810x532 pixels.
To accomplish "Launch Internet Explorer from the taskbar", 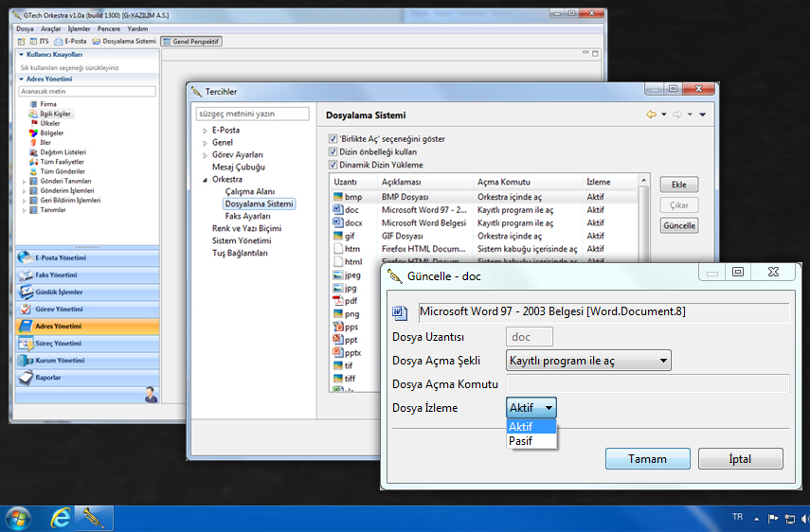I will coord(62,518).
